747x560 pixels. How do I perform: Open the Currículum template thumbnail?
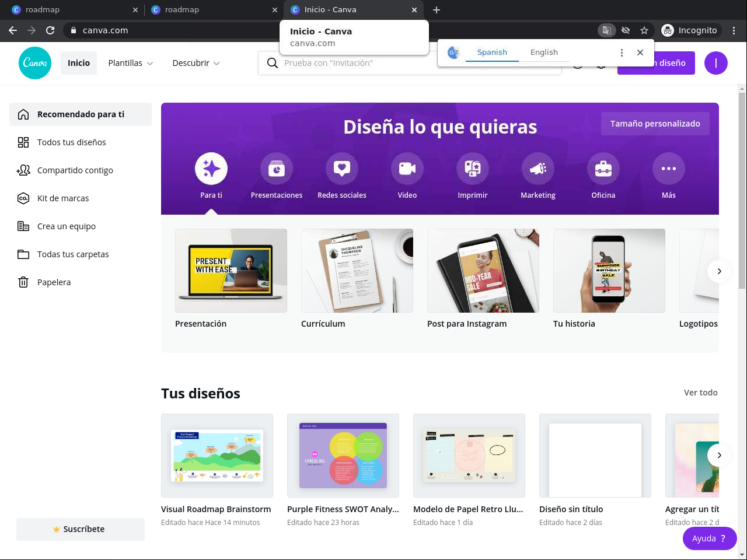[x=357, y=271]
